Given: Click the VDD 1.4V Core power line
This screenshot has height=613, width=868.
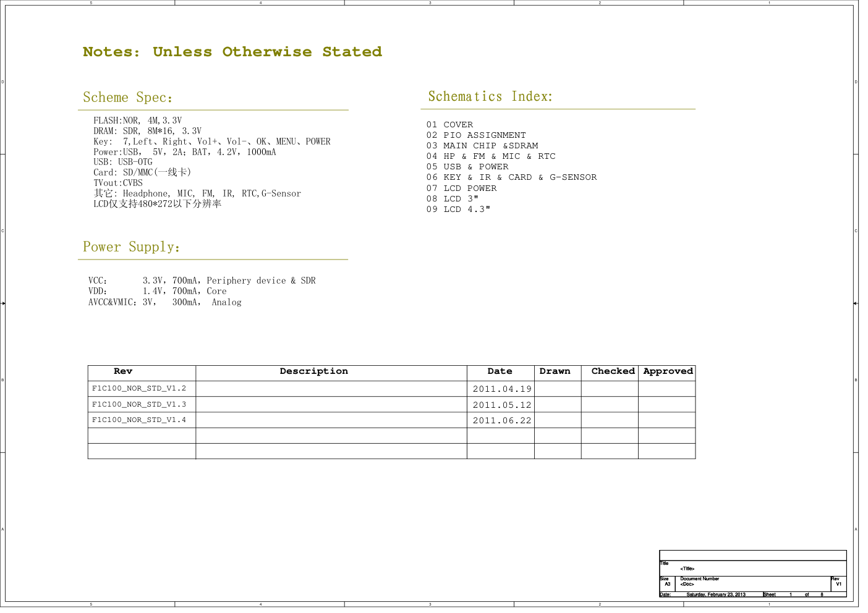Looking at the screenshot, I should [x=158, y=291].
